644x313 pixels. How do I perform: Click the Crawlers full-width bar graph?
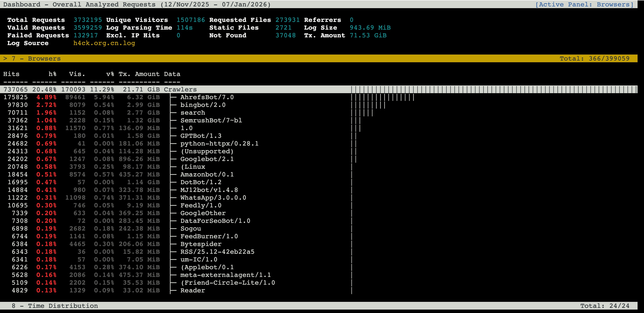pyautogui.click(x=494, y=89)
